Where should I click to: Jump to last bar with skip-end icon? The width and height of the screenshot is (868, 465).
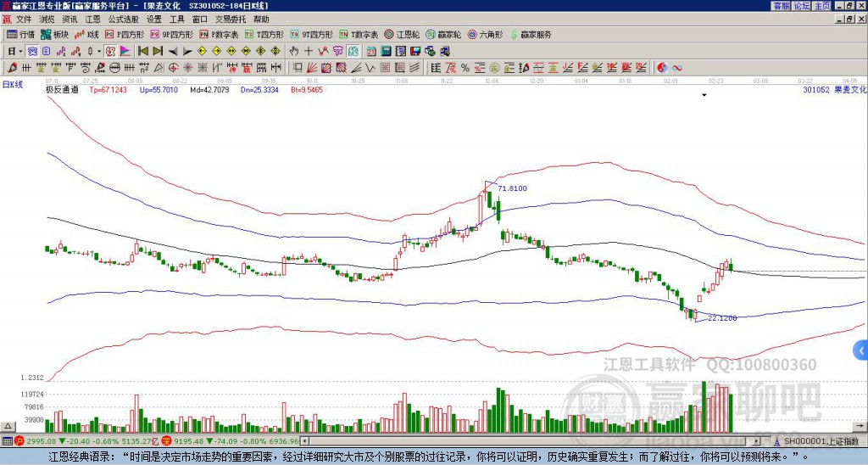click(158, 52)
